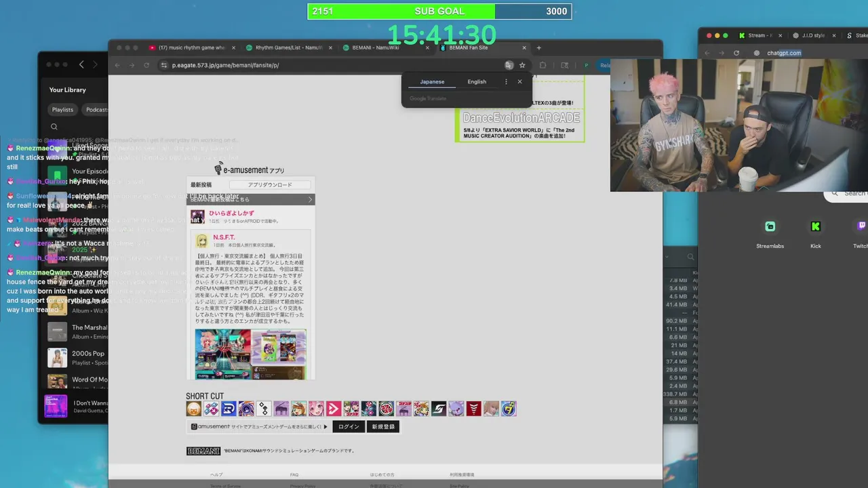Image resolution: width=868 pixels, height=488 pixels.
Task: Click the BEMANI logo in the footer
Action: [x=203, y=451]
